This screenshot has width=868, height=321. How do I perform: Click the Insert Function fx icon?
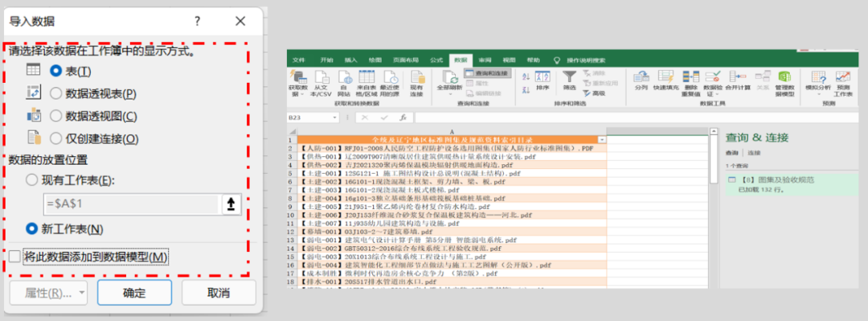(x=403, y=117)
